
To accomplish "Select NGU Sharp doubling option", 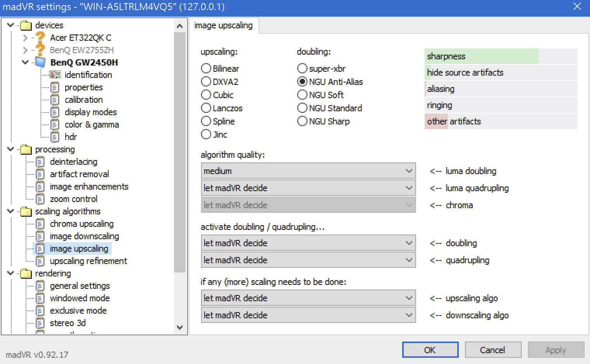I will point(302,121).
